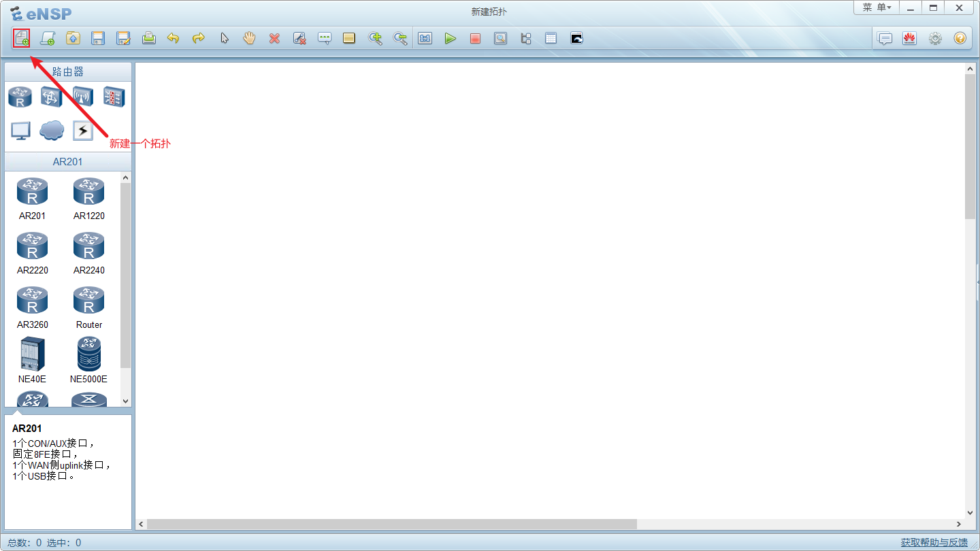Pick the AR2220 router

(32, 252)
